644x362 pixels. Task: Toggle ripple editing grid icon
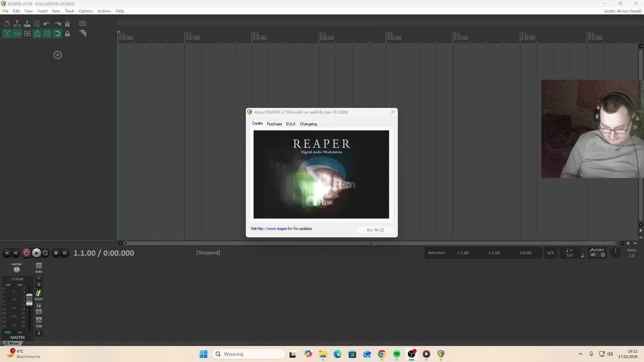coord(27,34)
